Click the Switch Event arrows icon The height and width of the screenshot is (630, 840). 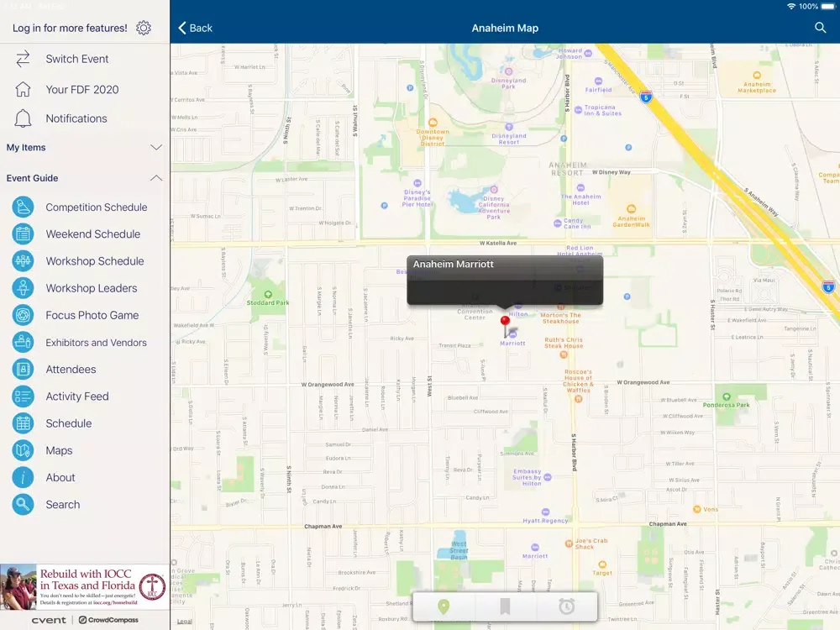click(x=23, y=59)
